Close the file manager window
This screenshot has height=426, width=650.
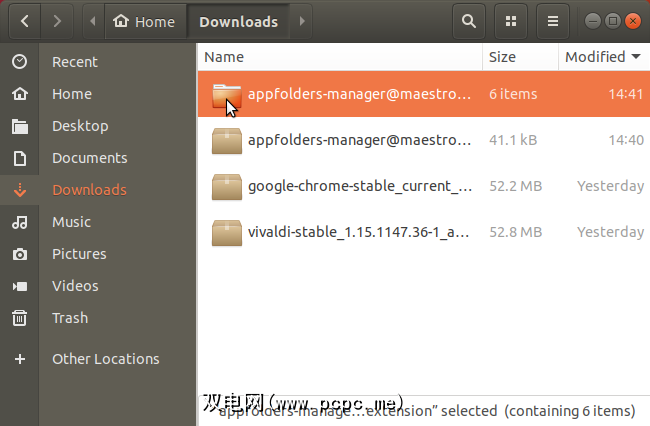pos(633,21)
